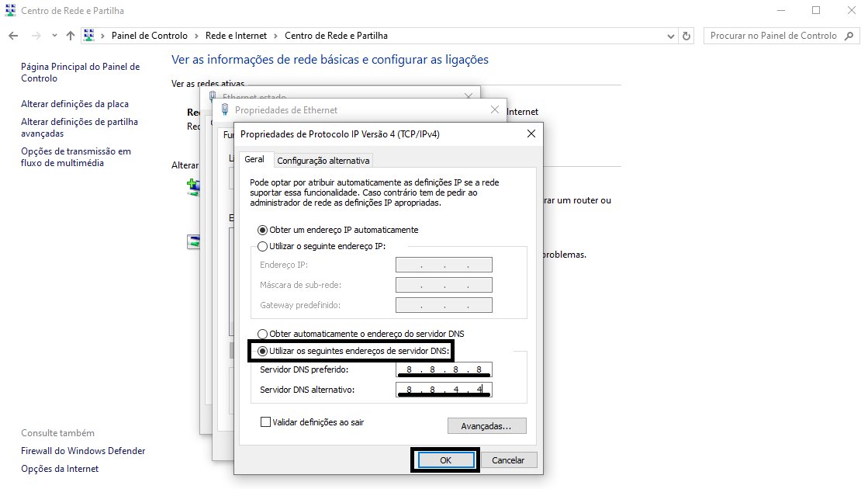Screen dimensions: 868x489
Task: Click the OK button
Action: pyautogui.click(x=445, y=460)
